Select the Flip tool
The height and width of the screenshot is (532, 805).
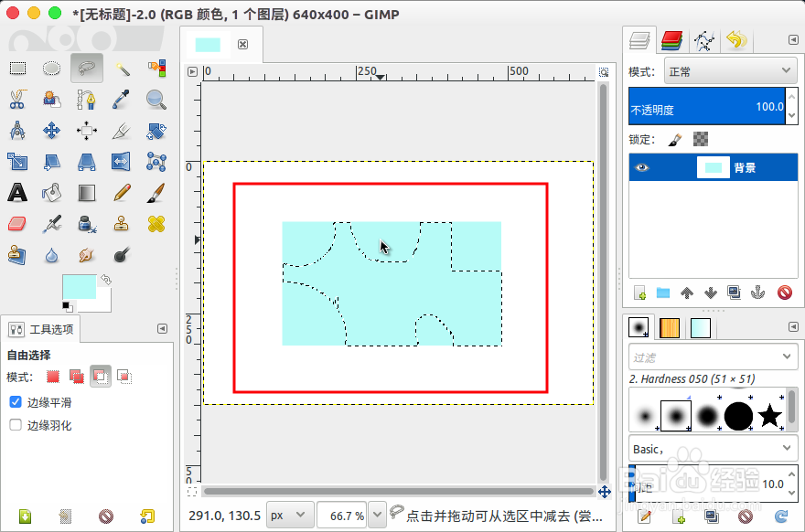pyautogui.click(x=122, y=162)
